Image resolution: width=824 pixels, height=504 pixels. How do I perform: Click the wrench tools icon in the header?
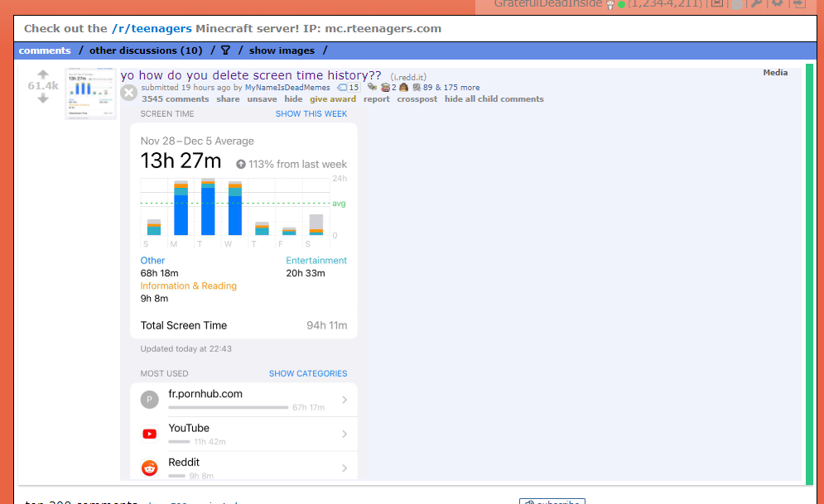pyautogui.click(x=757, y=3)
